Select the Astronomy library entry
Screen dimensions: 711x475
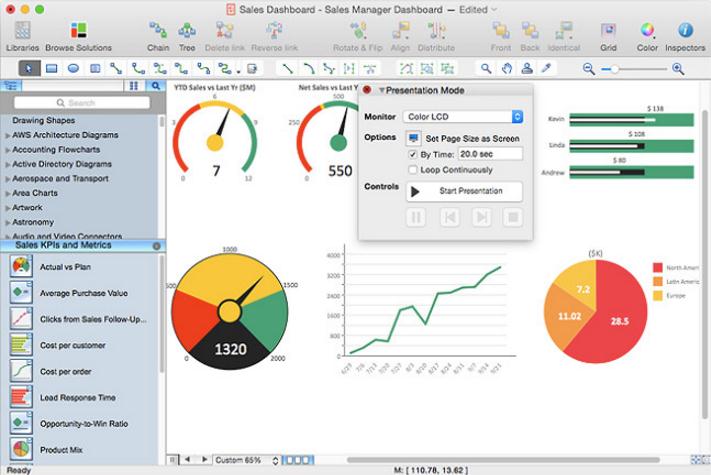[33, 222]
